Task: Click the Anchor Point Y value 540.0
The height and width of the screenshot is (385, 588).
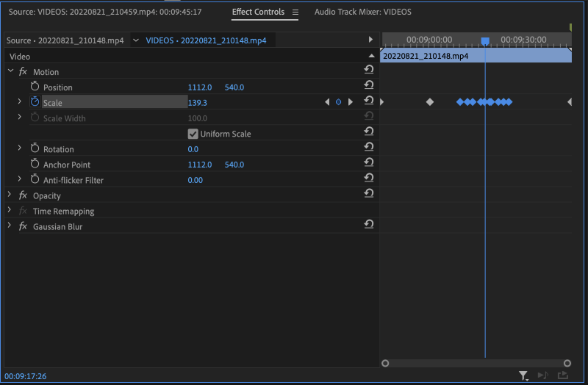Action: (x=234, y=165)
